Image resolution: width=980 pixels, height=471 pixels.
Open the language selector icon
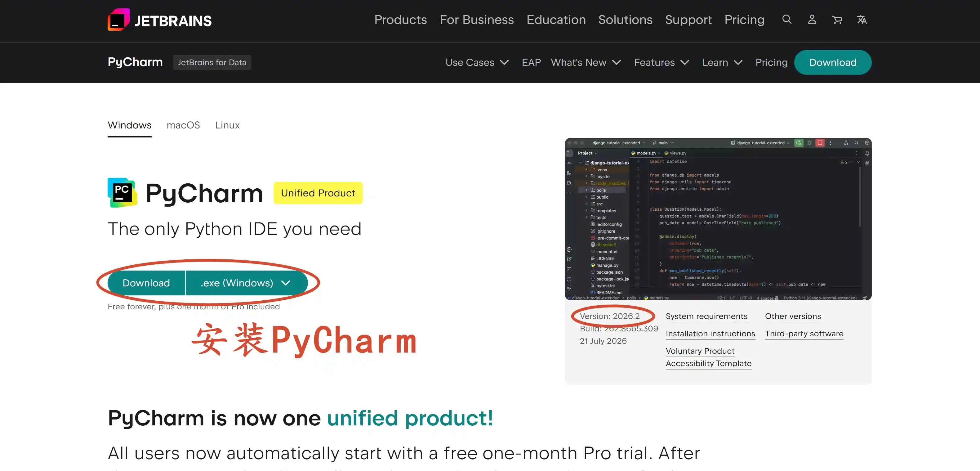862,20
